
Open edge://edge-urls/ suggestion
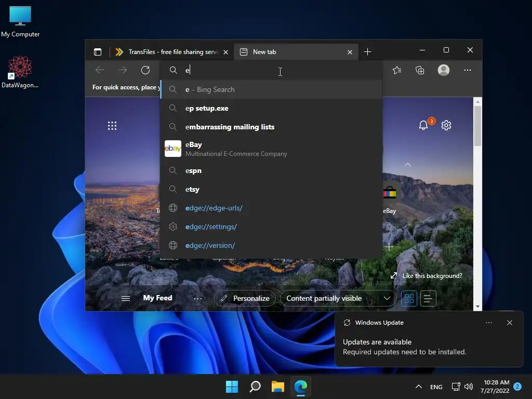[x=271, y=208]
